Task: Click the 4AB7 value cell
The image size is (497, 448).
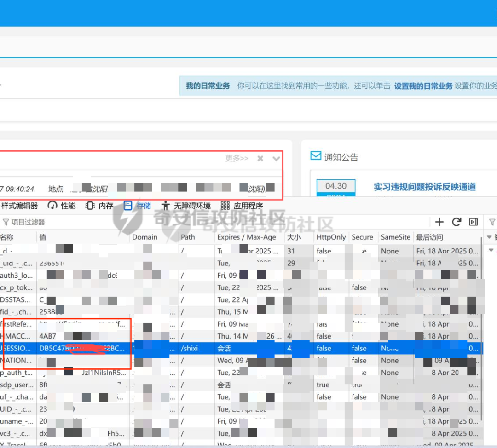Action: click(83, 336)
